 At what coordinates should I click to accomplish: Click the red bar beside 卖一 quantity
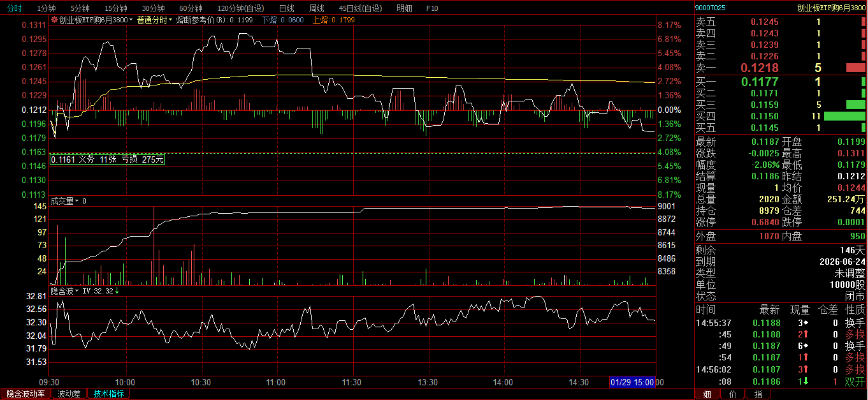855,68
